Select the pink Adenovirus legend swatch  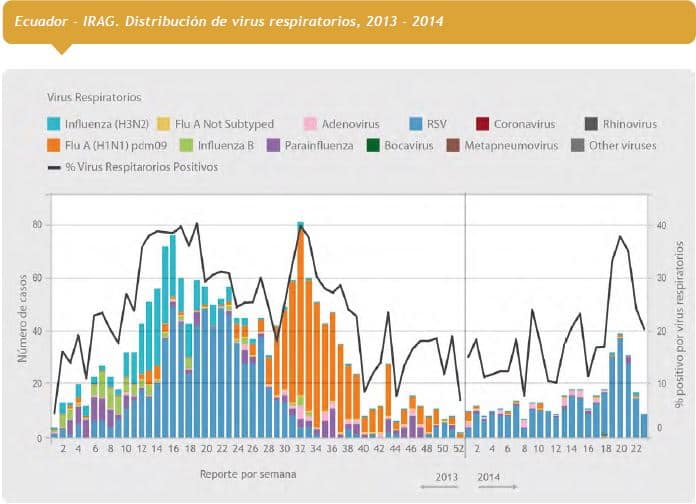pyautogui.click(x=311, y=124)
